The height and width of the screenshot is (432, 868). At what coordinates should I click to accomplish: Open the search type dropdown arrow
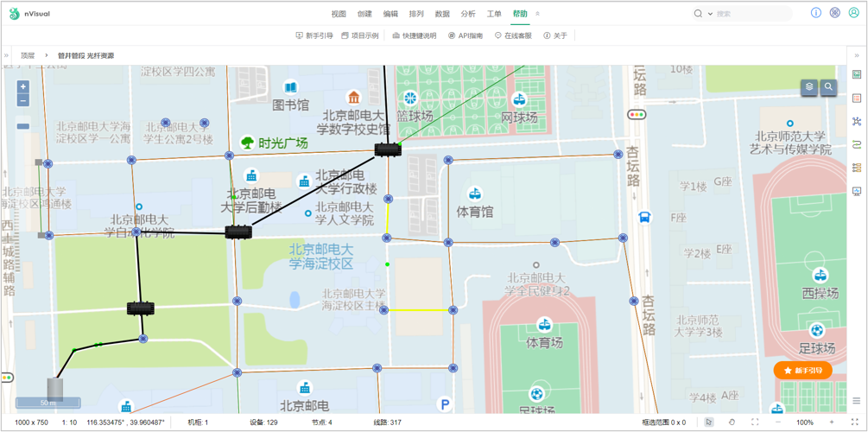710,14
